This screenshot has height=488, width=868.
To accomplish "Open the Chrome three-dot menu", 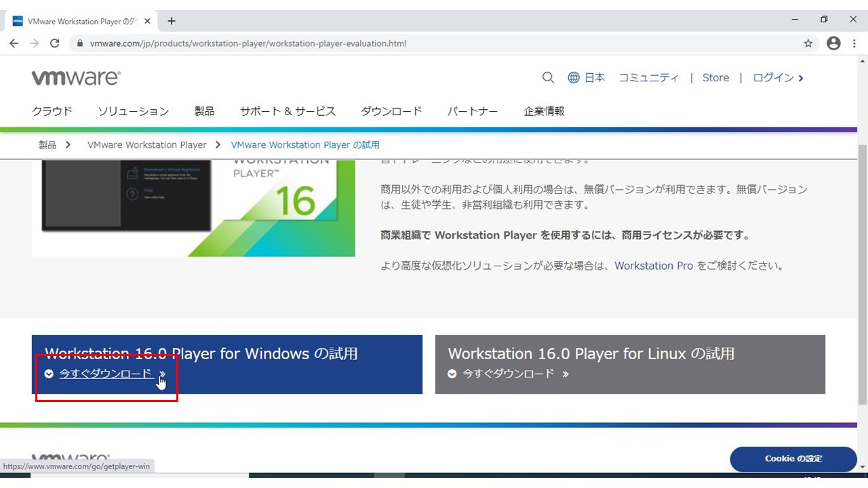I will coord(855,43).
